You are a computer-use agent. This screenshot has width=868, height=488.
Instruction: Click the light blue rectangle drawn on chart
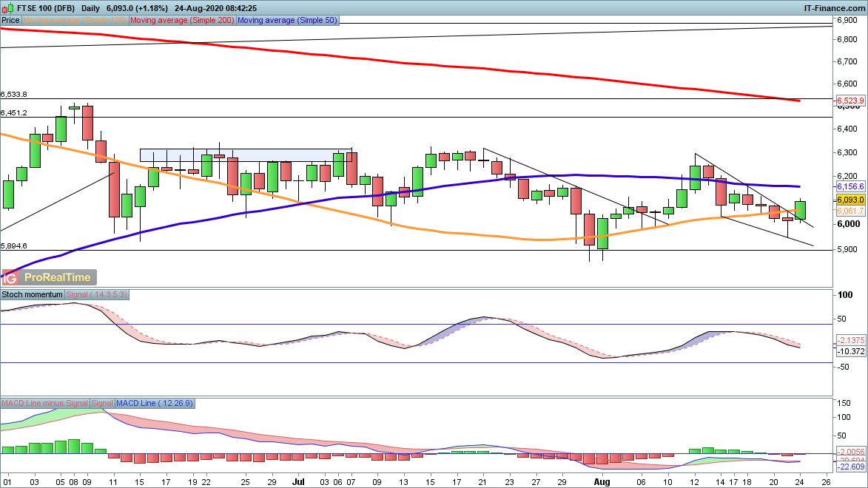coord(246,155)
